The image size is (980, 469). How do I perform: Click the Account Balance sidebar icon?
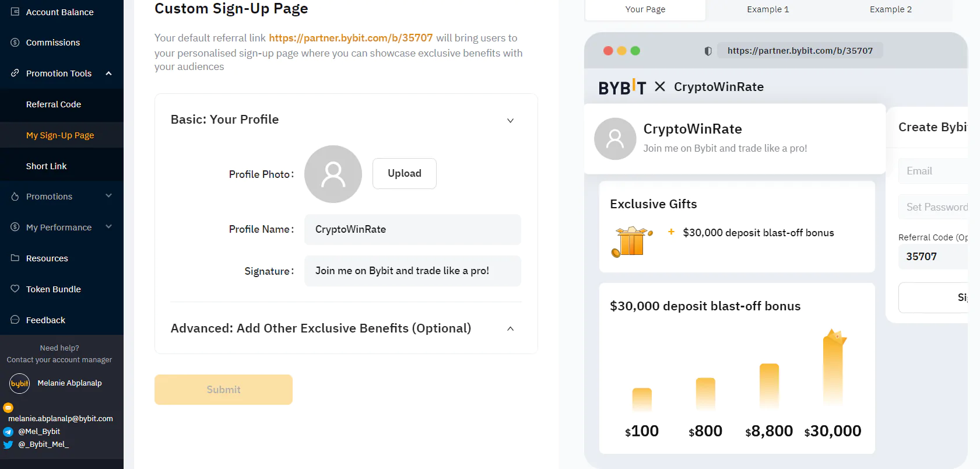click(x=15, y=12)
